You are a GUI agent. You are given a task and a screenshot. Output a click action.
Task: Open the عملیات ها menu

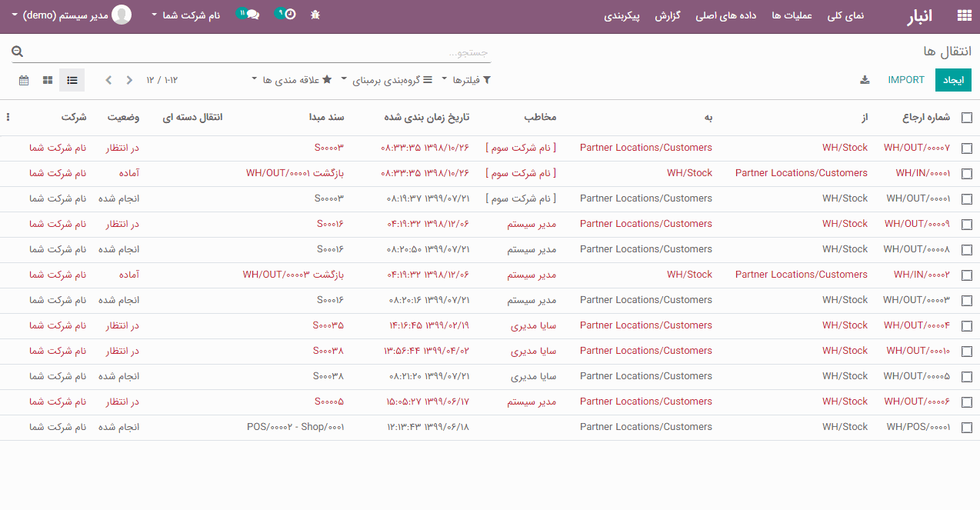(x=792, y=15)
